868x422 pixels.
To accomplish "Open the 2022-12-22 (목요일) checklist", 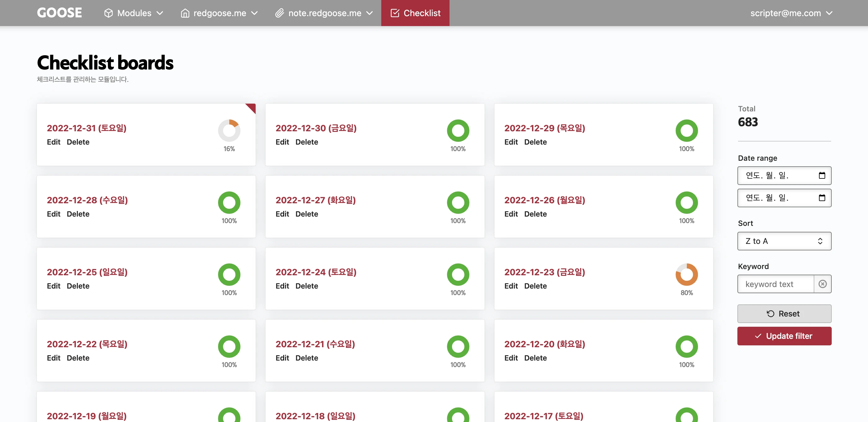I will 87,344.
